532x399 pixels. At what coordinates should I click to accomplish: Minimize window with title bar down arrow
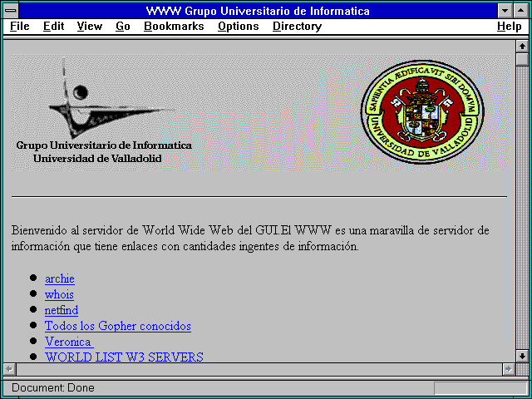point(505,11)
